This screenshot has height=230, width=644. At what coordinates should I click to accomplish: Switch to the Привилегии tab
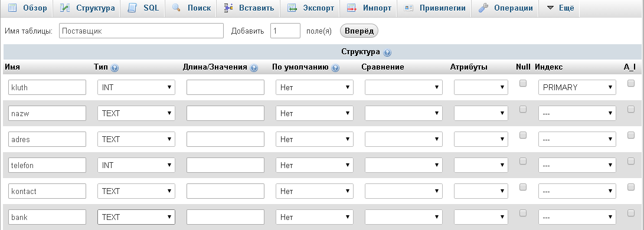pos(434,8)
